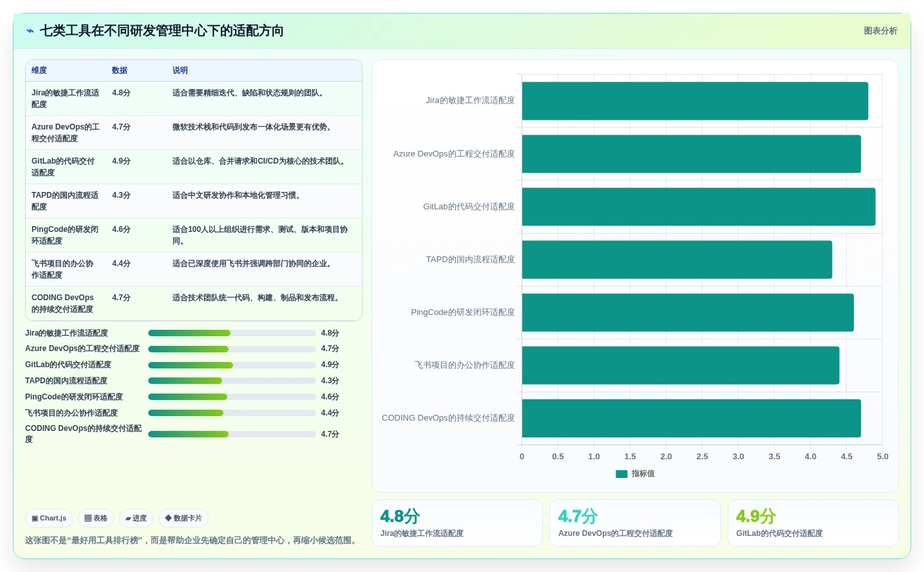The width and height of the screenshot is (924, 572).
Task: Click the footer note about 最好用工具排行榜
Action: pyautogui.click(x=191, y=540)
